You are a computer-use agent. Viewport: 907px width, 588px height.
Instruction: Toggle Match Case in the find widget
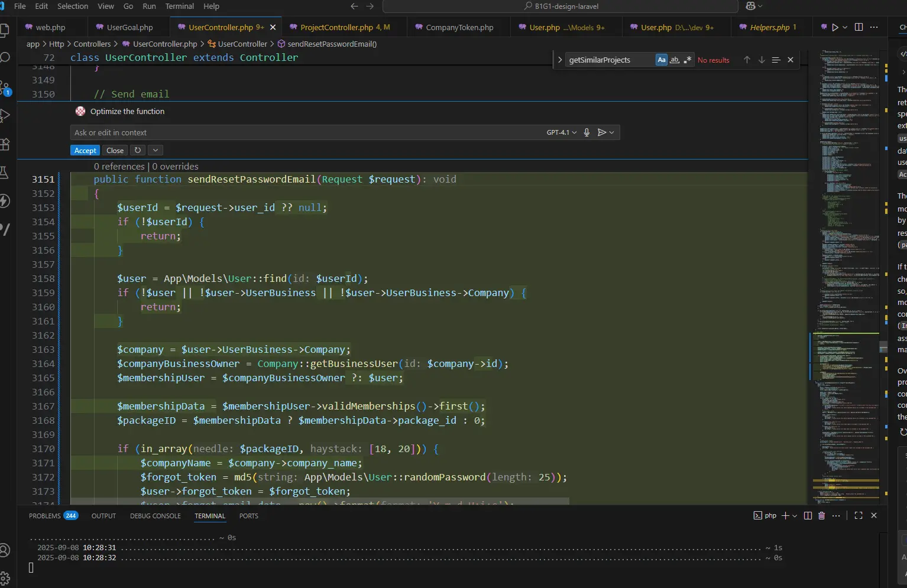pyautogui.click(x=661, y=60)
